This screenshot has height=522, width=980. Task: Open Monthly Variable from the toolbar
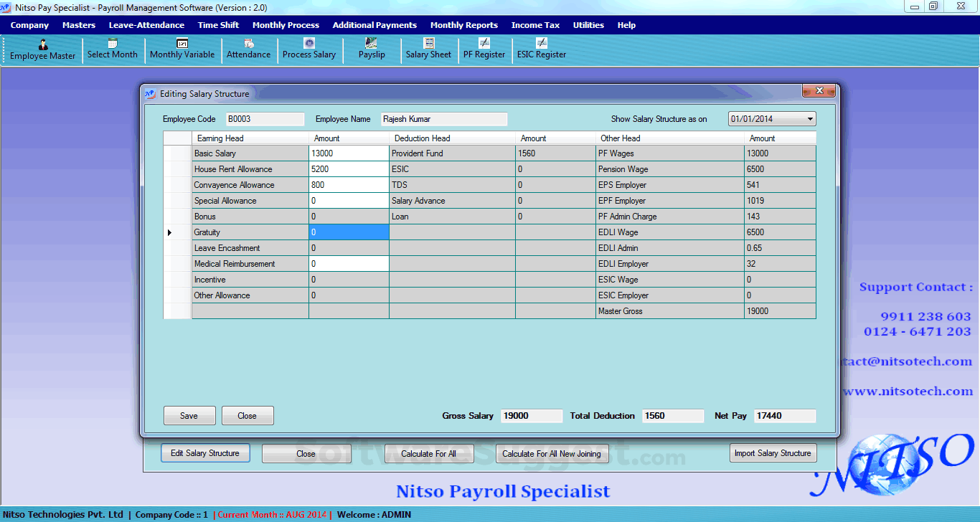(182, 49)
